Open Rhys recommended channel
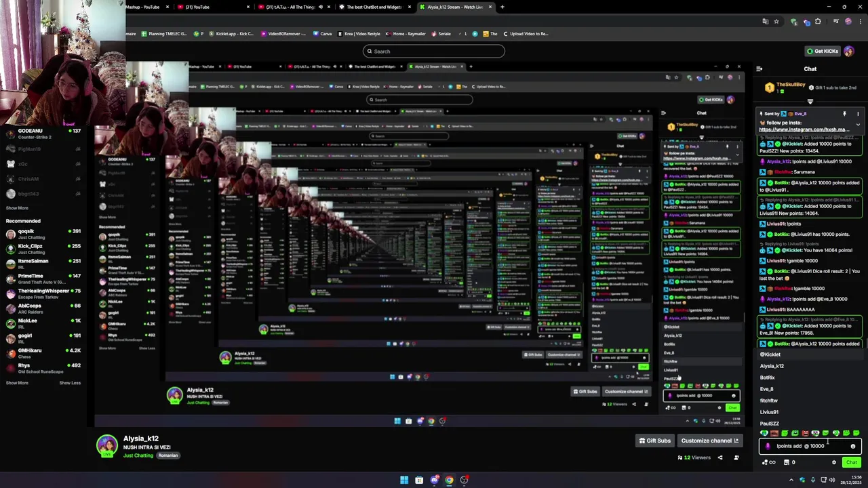This screenshot has width=868, height=488. [x=44, y=369]
